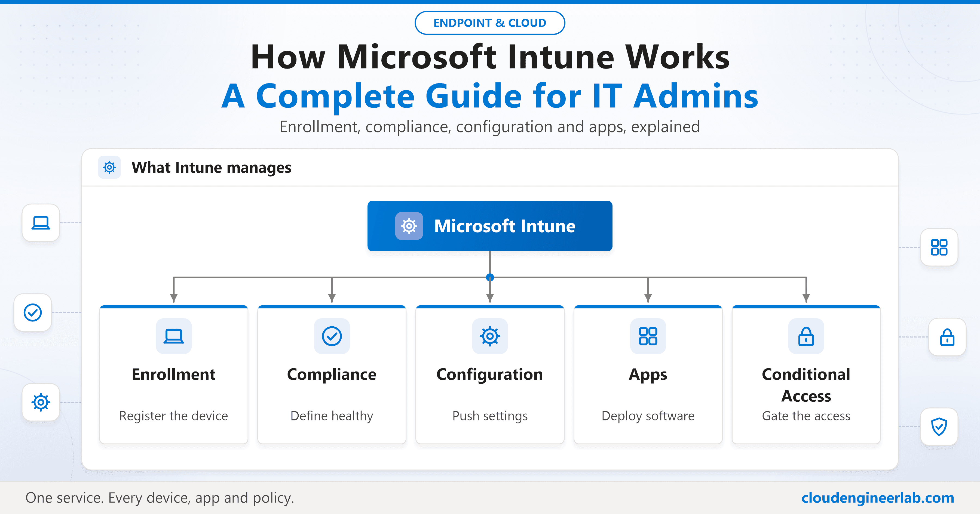Screen dimensions: 980x514
Task: Open the cloudengineerlab.com link
Action: [x=878, y=498]
